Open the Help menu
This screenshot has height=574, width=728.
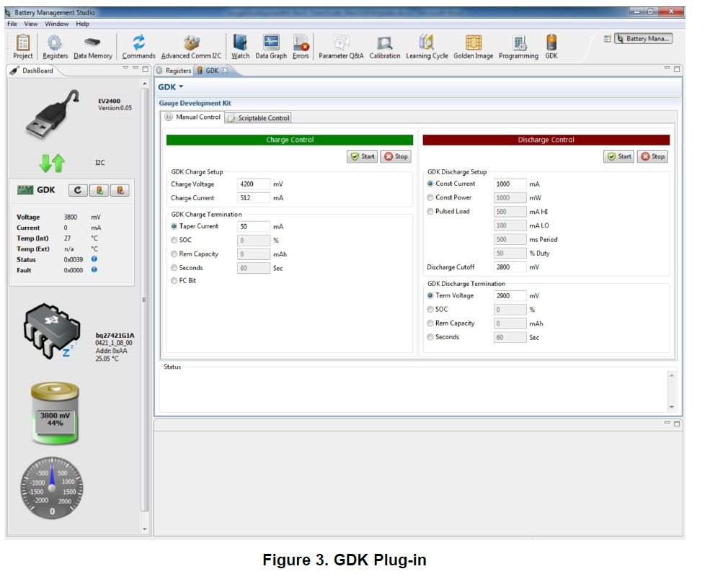point(83,24)
